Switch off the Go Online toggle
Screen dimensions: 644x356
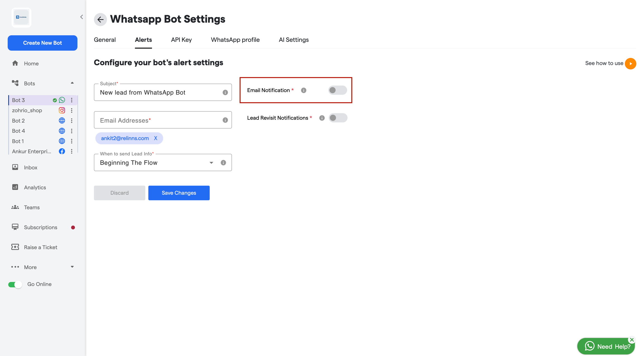click(x=15, y=285)
